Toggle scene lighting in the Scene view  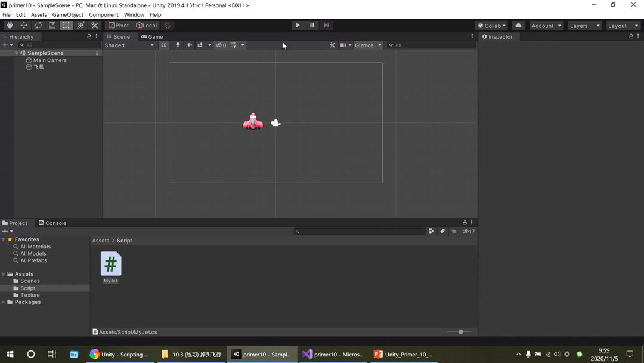tap(177, 45)
